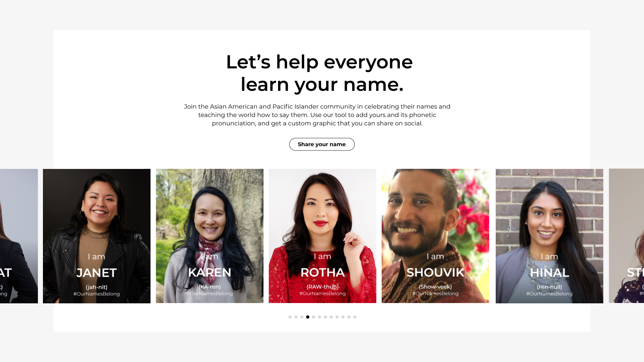Click the active black carousel dot
Viewport: 644px width, 362px height.
308,317
